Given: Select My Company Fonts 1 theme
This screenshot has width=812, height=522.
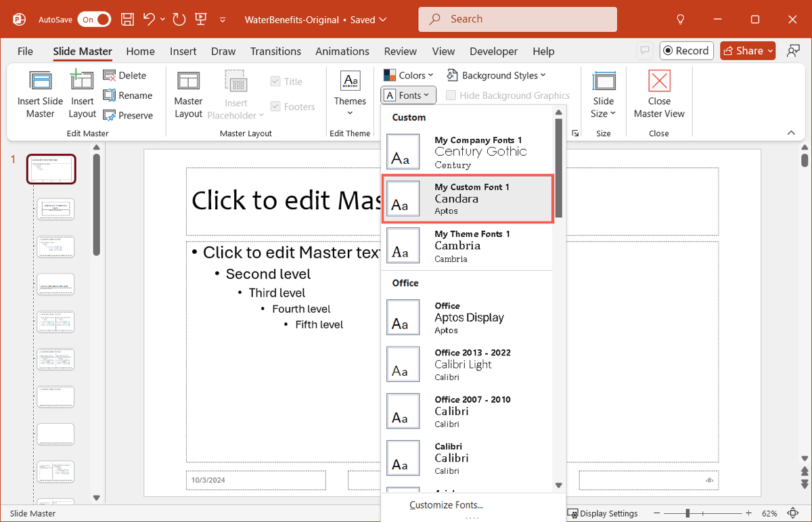Looking at the screenshot, I should [x=467, y=152].
